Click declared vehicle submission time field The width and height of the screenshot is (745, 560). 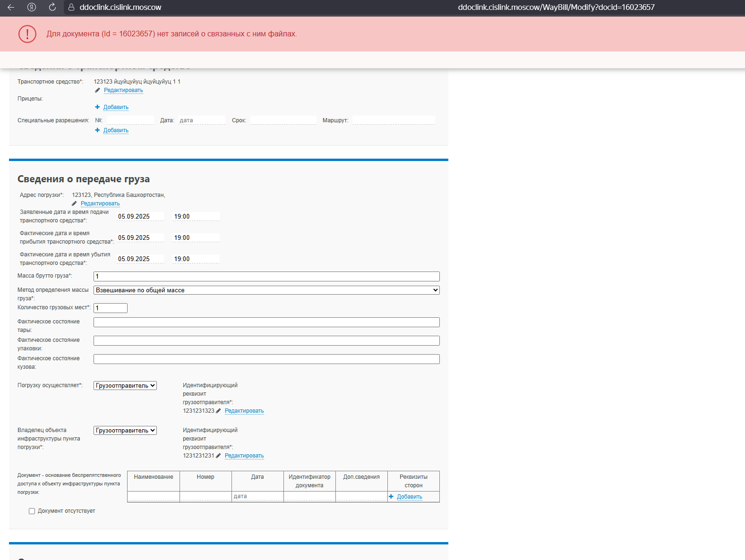point(196,216)
